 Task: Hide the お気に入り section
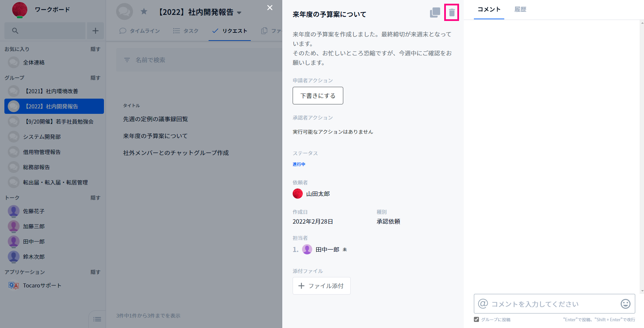(95, 49)
